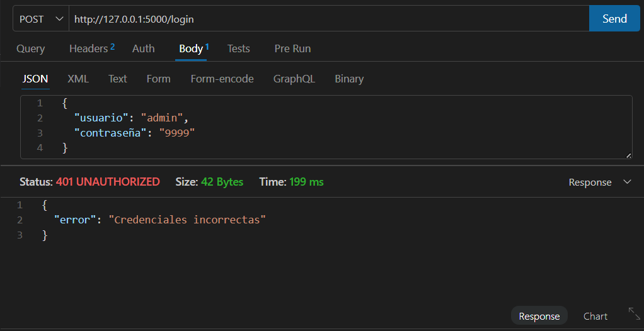This screenshot has width=644, height=331.
Task: Click the JSON body editor resize handle
Action: (628, 155)
